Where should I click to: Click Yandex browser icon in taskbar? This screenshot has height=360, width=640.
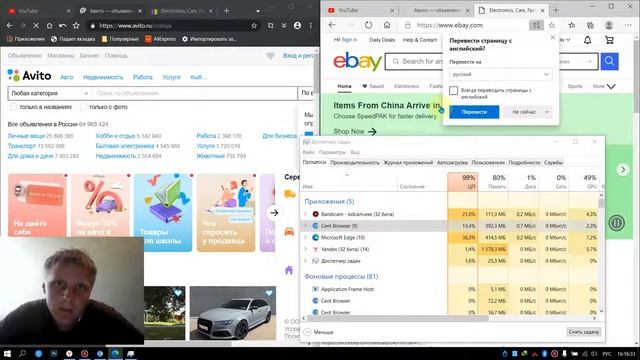[69, 353]
